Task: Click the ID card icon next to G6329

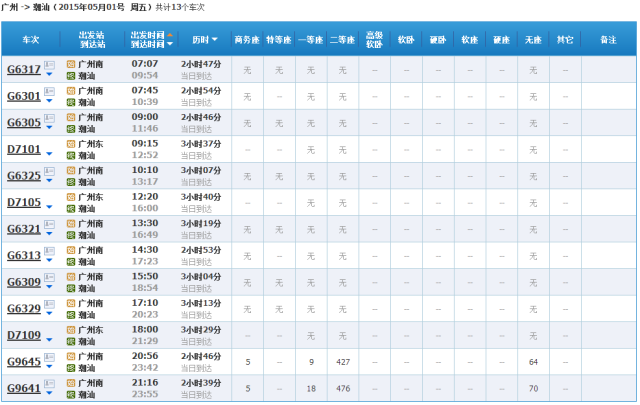Action: click(x=49, y=303)
